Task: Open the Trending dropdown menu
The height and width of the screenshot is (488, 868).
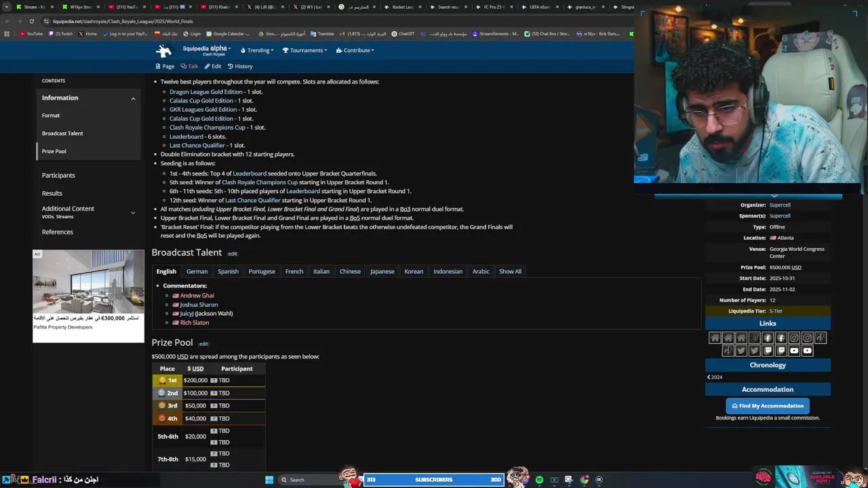Action: pos(257,50)
